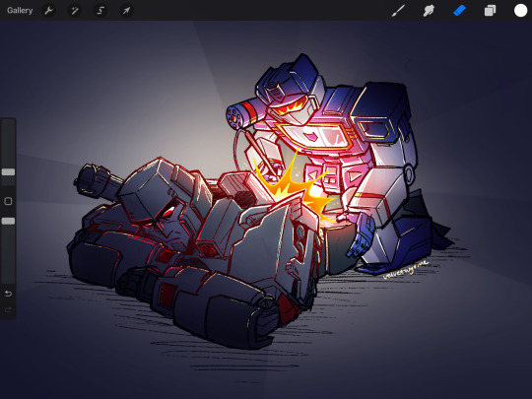Viewport: 532px width, 399px height.
Task: Tap the square modify button on the sidebar
Action: tap(8, 201)
